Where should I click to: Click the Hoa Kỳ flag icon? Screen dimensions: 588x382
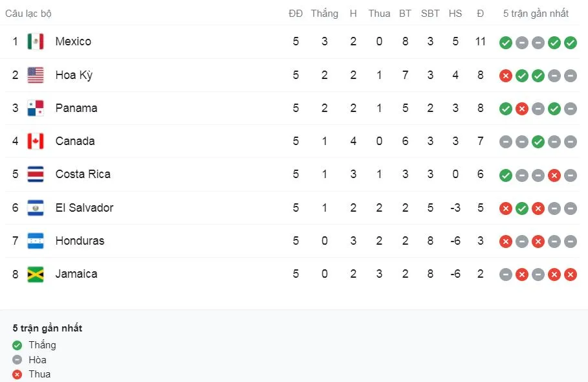36,75
